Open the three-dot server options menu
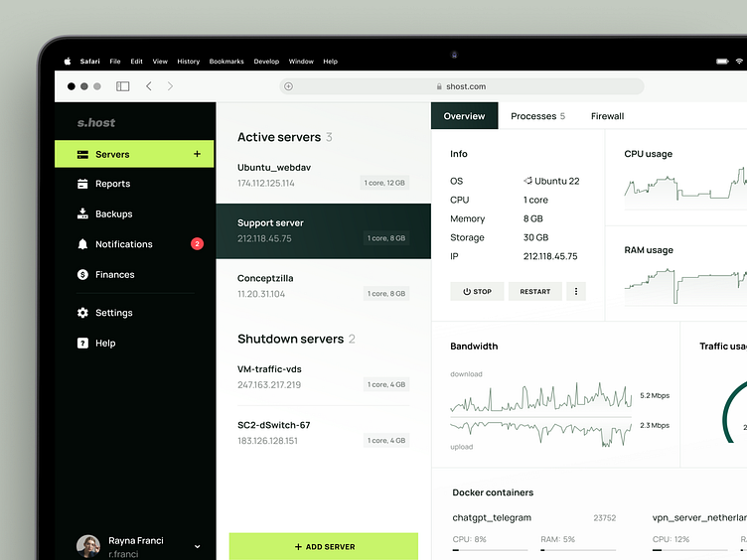 click(x=575, y=292)
